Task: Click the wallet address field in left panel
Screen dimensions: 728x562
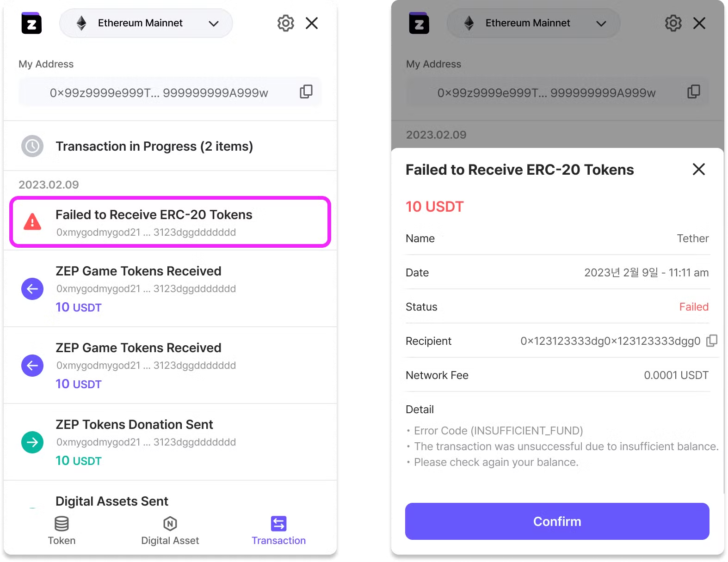Action: coord(159,92)
